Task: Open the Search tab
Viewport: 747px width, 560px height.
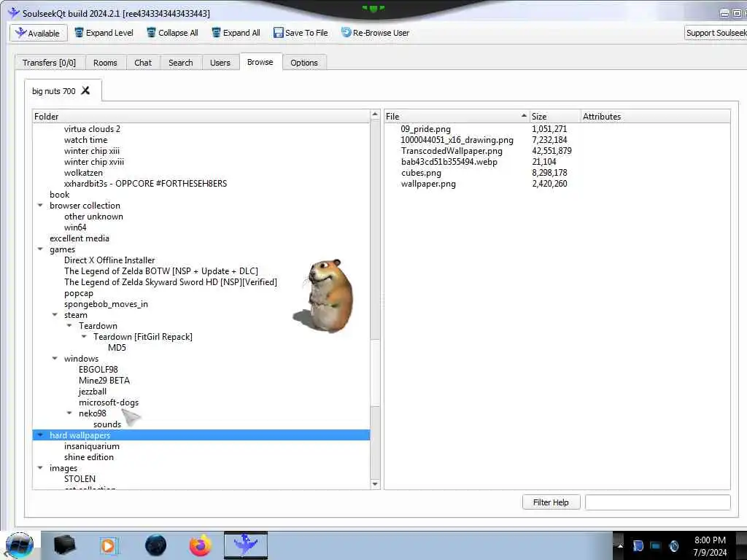Action: (181, 63)
